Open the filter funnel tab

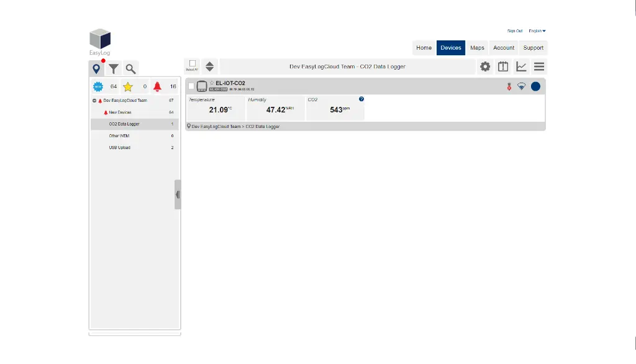[x=114, y=69]
